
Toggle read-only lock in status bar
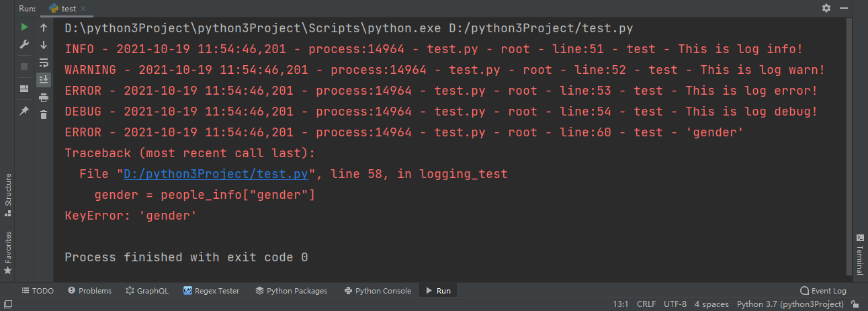857,304
